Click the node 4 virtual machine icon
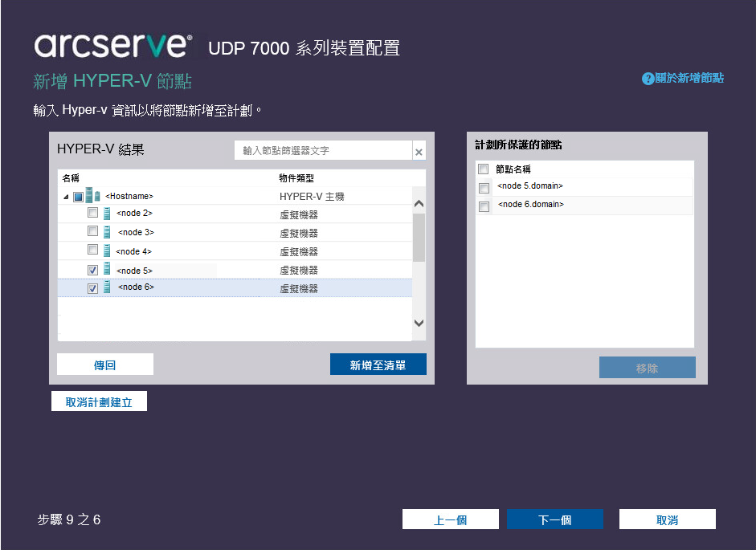 pyautogui.click(x=108, y=251)
